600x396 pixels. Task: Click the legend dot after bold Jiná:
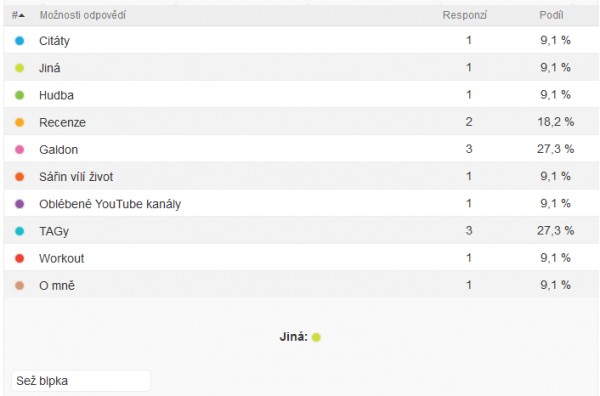316,337
